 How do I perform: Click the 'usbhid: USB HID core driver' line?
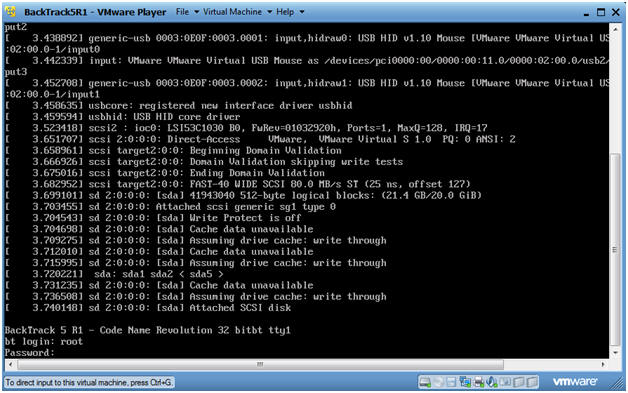coord(122,117)
